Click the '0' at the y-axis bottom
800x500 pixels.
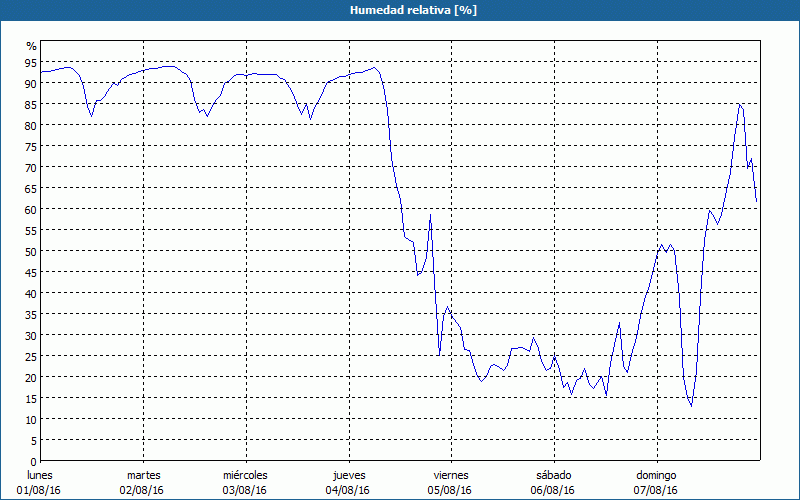(x=33, y=461)
